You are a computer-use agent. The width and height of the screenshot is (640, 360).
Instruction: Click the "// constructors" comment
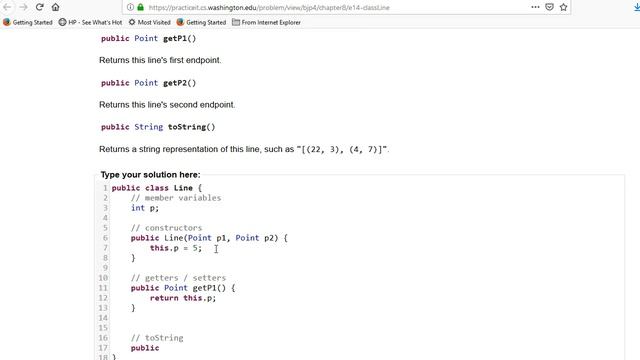click(167, 228)
